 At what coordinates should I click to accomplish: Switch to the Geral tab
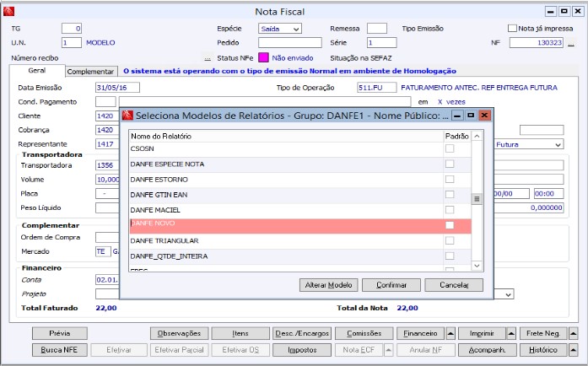point(37,71)
